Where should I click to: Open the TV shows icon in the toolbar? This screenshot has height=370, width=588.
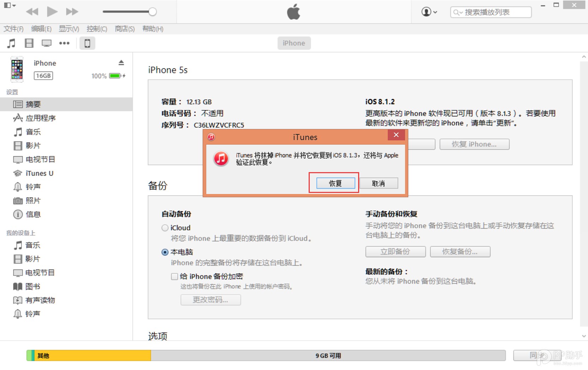tap(46, 43)
